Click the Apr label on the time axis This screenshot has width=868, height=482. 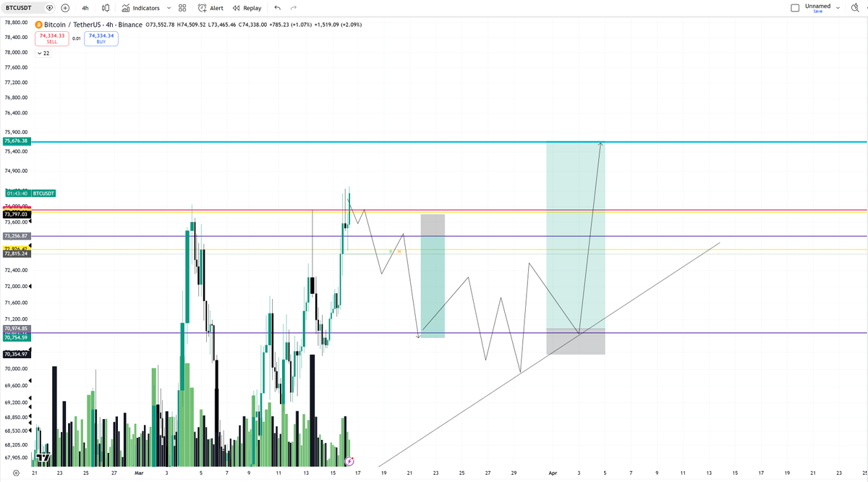[x=553, y=473]
